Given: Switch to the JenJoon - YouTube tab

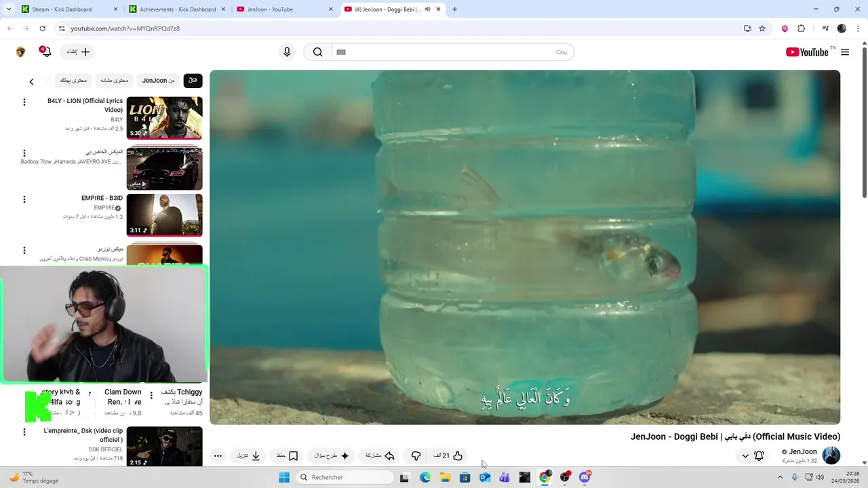Looking at the screenshot, I should pos(285,9).
